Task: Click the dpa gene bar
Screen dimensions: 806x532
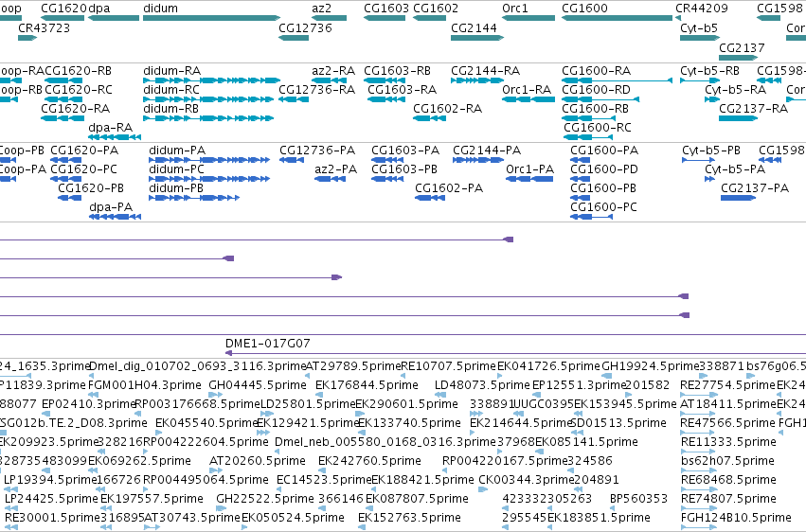Action: [114, 18]
